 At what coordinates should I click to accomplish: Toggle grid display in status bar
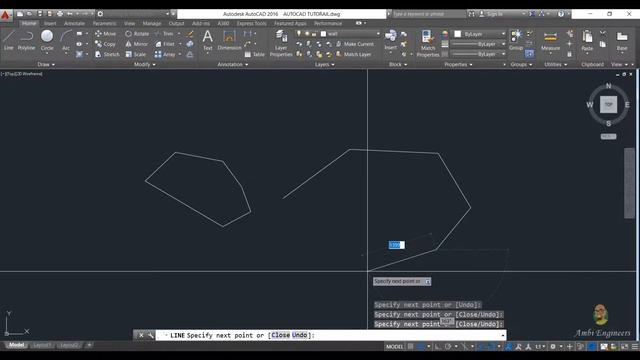pos(410,347)
